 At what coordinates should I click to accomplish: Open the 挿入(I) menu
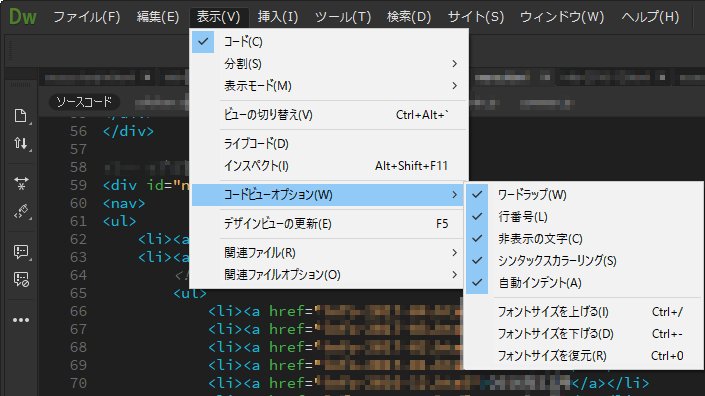pyautogui.click(x=277, y=17)
